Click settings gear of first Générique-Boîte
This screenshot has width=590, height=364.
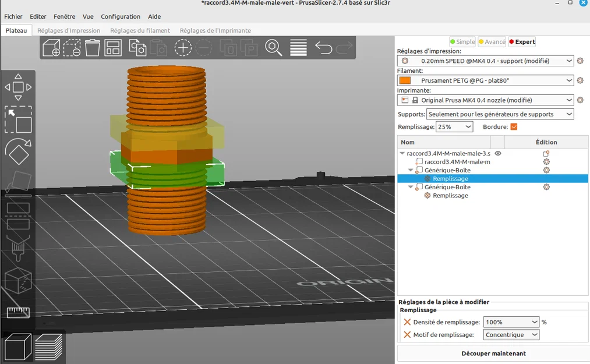click(x=546, y=169)
